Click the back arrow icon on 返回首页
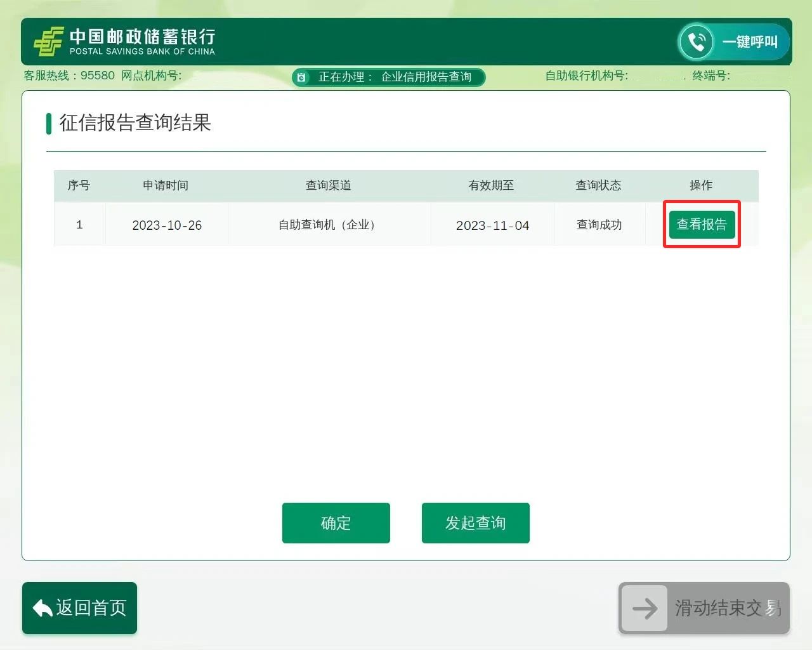812x650 pixels. pyautogui.click(x=43, y=608)
